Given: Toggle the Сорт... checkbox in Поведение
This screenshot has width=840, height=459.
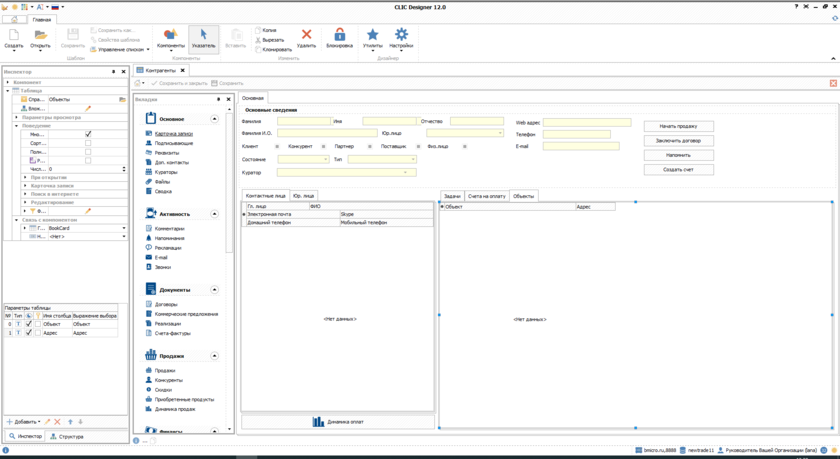Looking at the screenshot, I should coord(88,143).
